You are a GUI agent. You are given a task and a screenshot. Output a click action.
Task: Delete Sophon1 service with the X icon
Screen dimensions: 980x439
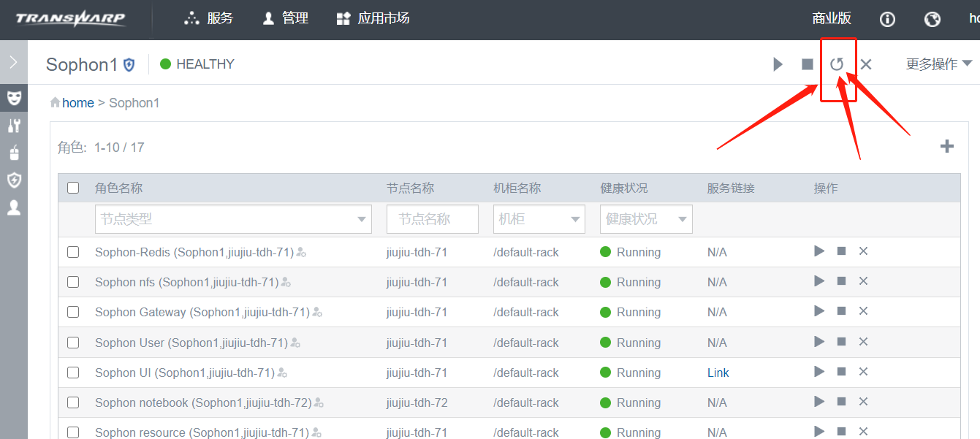tap(866, 64)
